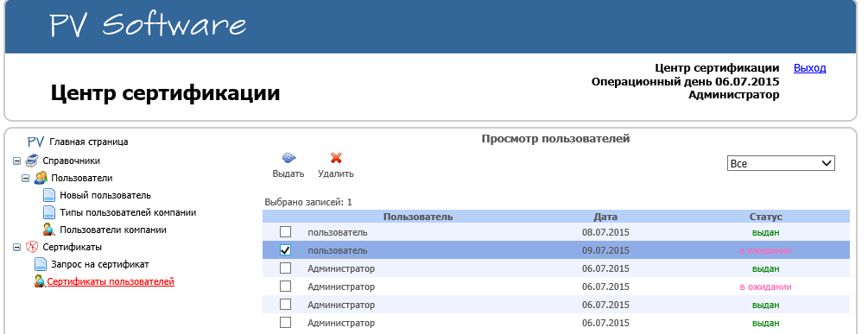Click the Запрос на сертификат document icon
The height and width of the screenshot is (334, 868).
pyautogui.click(x=41, y=264)
